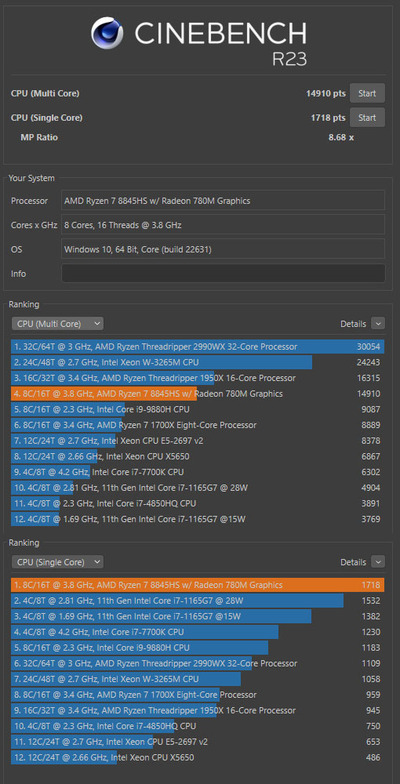Image resolution: width=400 pixels, height=784 pixels.
Task: Expand Details arrow in Multi Core ranking
Action: 378,324
